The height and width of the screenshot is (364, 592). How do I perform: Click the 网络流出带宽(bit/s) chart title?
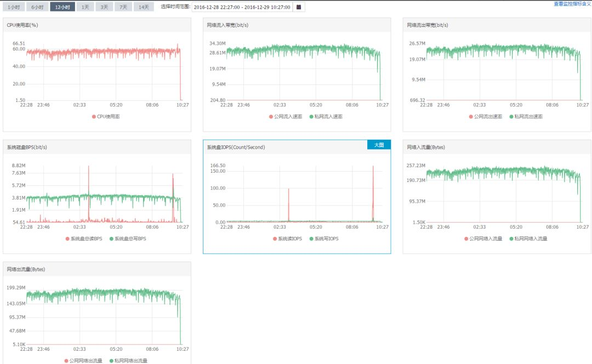tap(428, 25)
